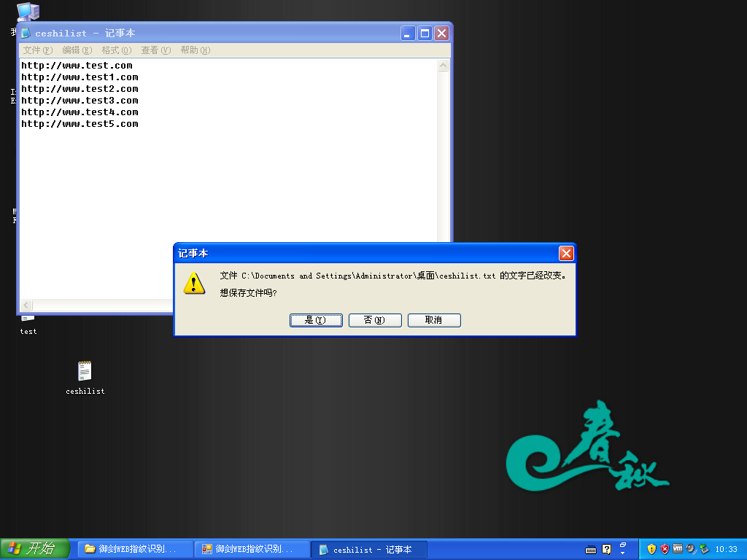Open the 文件(F) menu in Notepad
Viewport: 747px width, 560px height.
(x=38, y=50)
